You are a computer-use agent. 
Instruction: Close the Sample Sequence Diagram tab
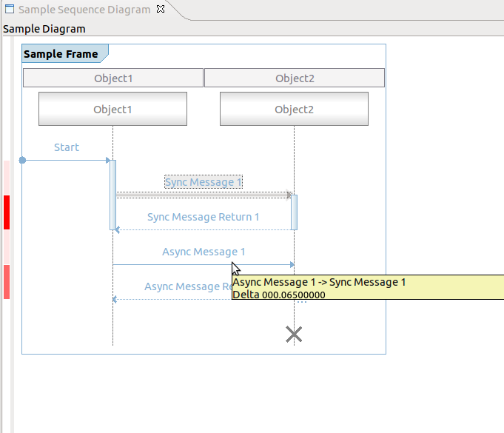click(161, 10)
